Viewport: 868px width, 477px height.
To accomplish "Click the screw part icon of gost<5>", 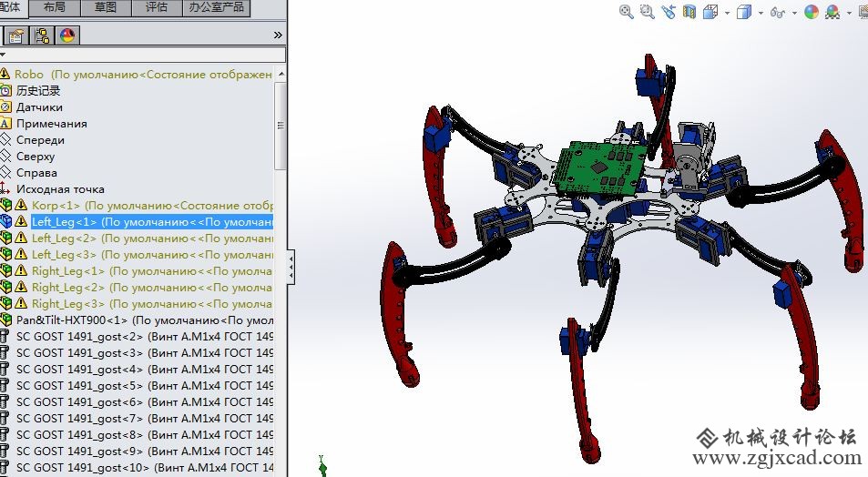I will [5, 385].
